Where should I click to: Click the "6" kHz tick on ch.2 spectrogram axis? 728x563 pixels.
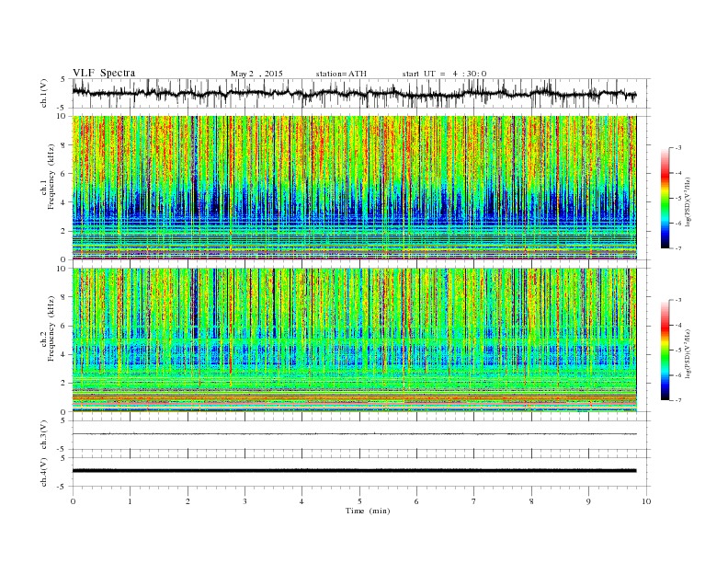64,326
